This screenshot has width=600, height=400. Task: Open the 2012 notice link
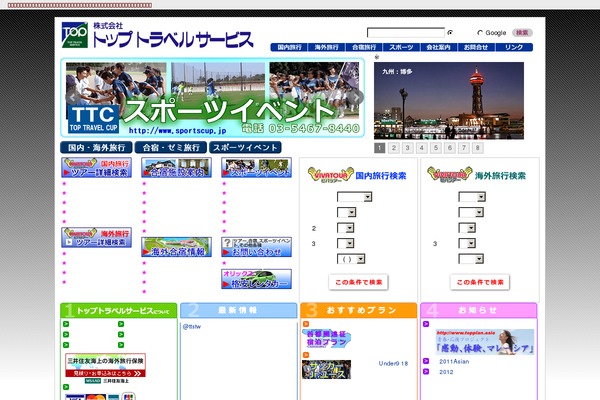coord(446,372)
